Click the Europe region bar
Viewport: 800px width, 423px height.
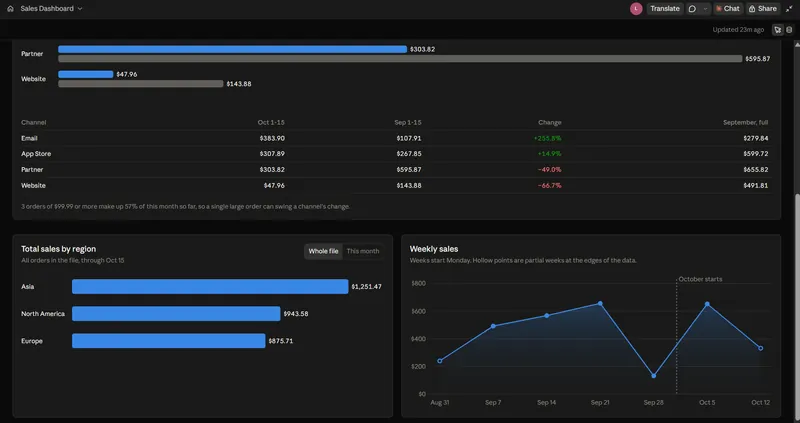click(x=168, y=340)
